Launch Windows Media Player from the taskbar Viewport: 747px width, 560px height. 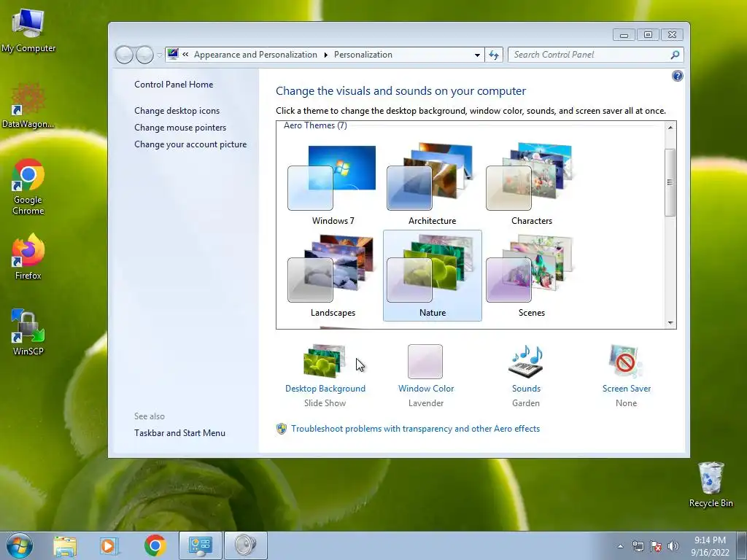[x=109, y=545]
